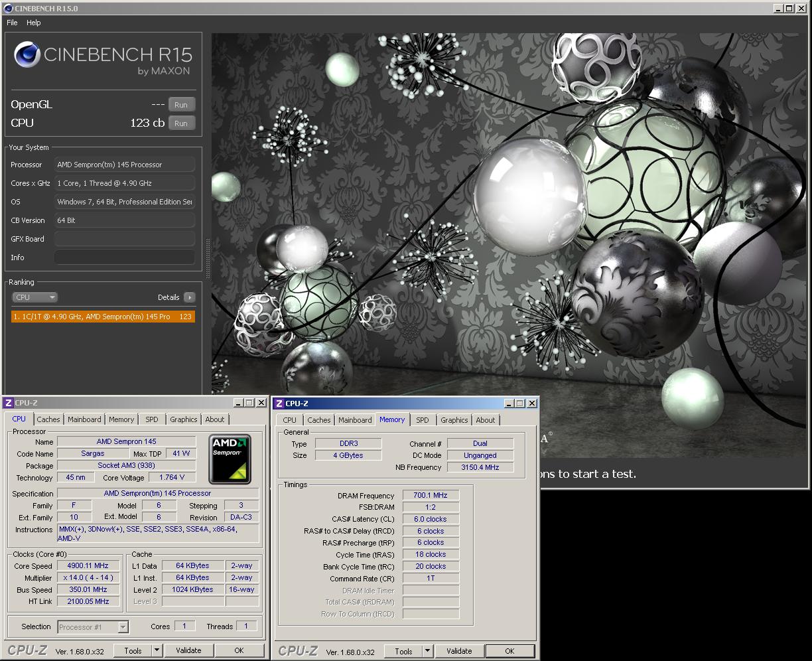Minimize the left CPU-Z window
The image size is (812, 661).
[238, 403]
